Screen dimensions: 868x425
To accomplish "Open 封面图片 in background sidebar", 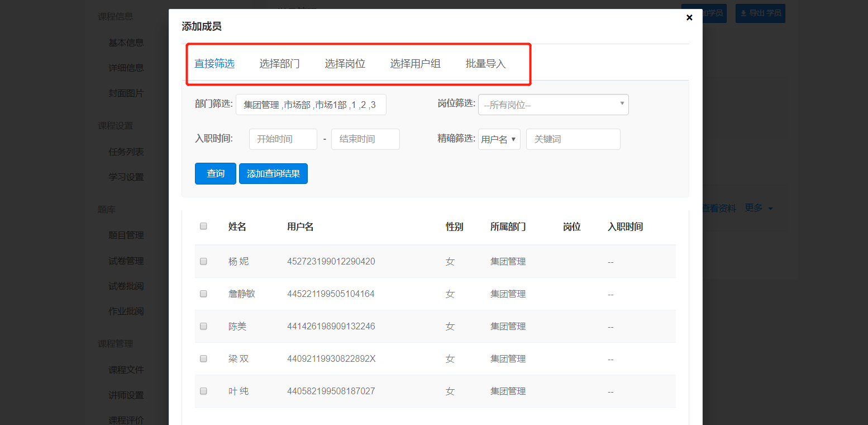I will (x=126, y=93).
